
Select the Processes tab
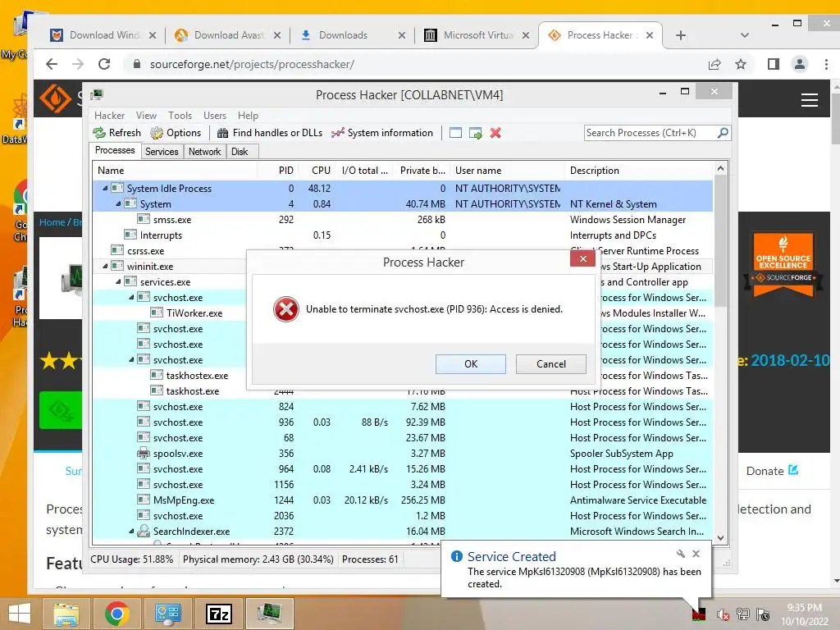115,151
